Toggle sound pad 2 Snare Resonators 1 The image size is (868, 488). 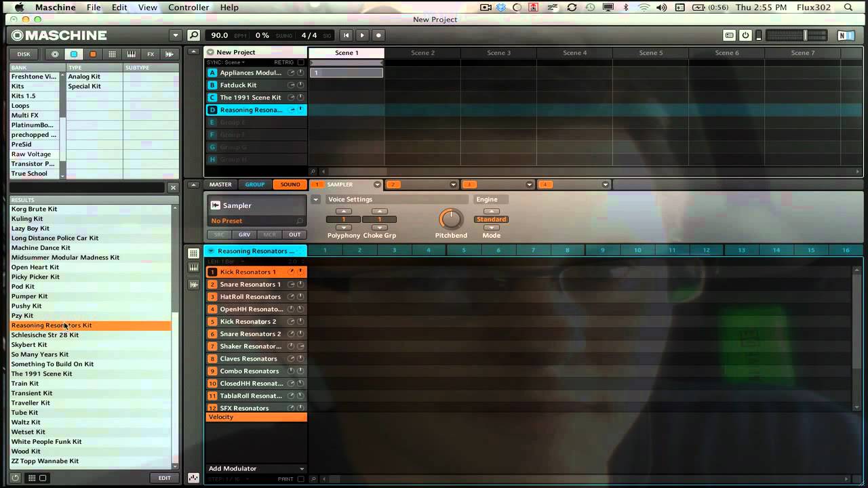tap(212, 284)
